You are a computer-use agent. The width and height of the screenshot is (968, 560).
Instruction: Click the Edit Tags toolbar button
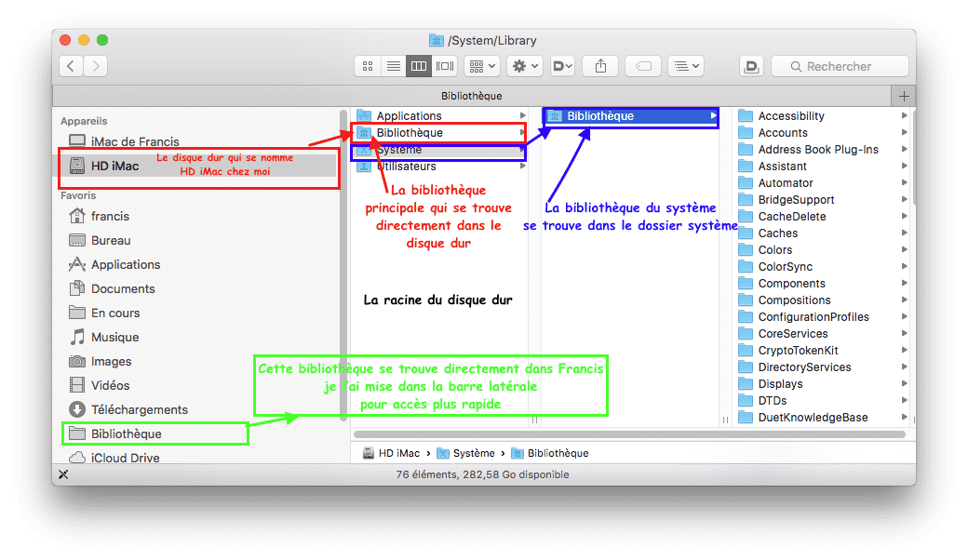coord(643,66)
